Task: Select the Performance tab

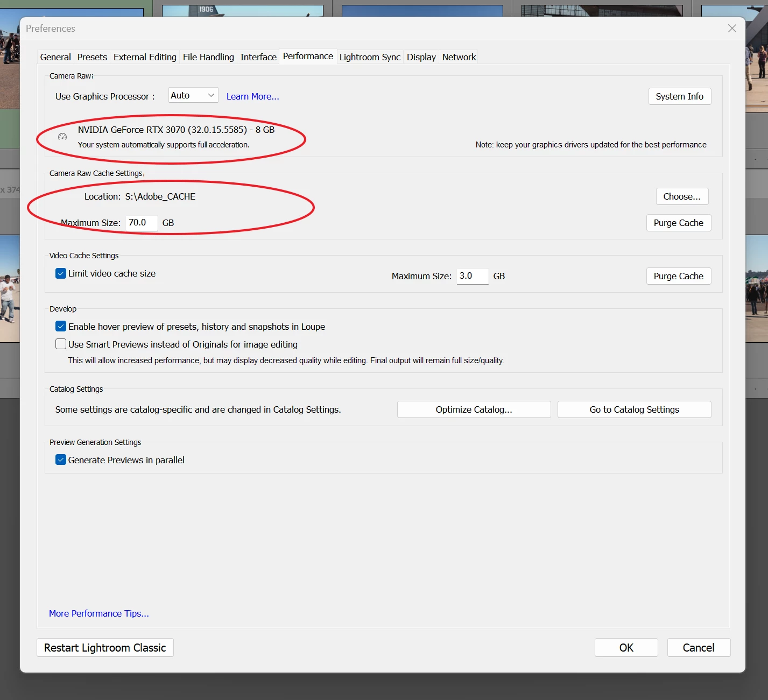Action: point(308,56)
